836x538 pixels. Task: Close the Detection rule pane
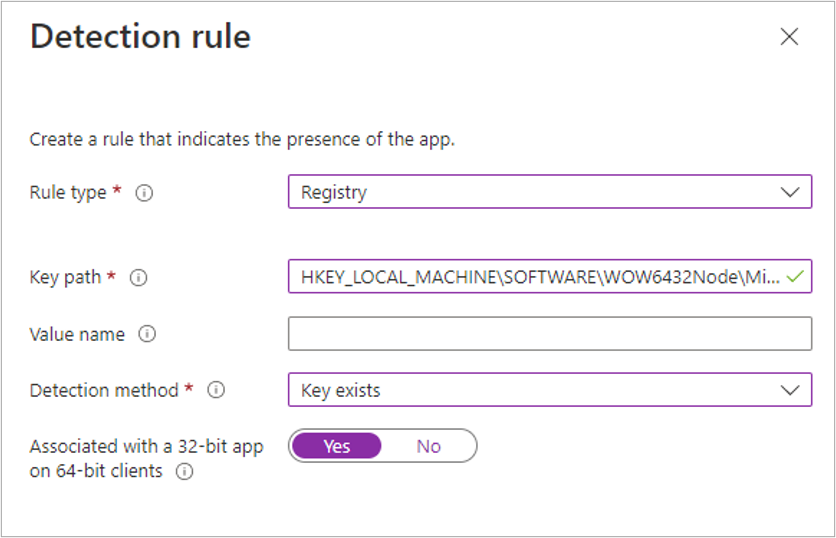pos(789,37)
